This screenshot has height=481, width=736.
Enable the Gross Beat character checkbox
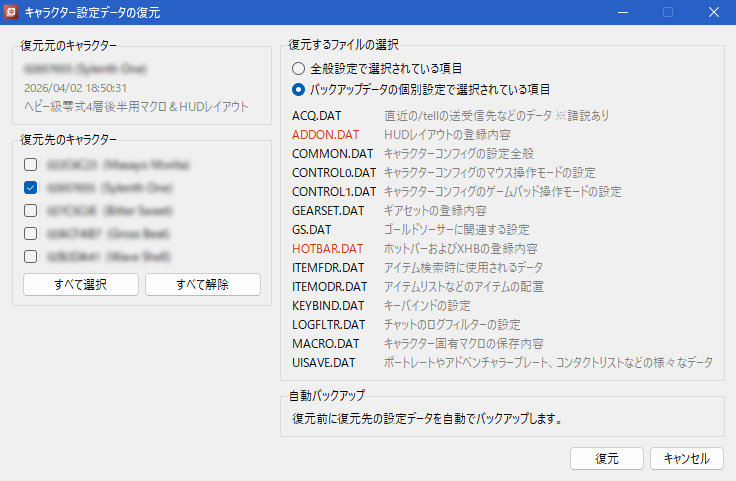(31, 233)
